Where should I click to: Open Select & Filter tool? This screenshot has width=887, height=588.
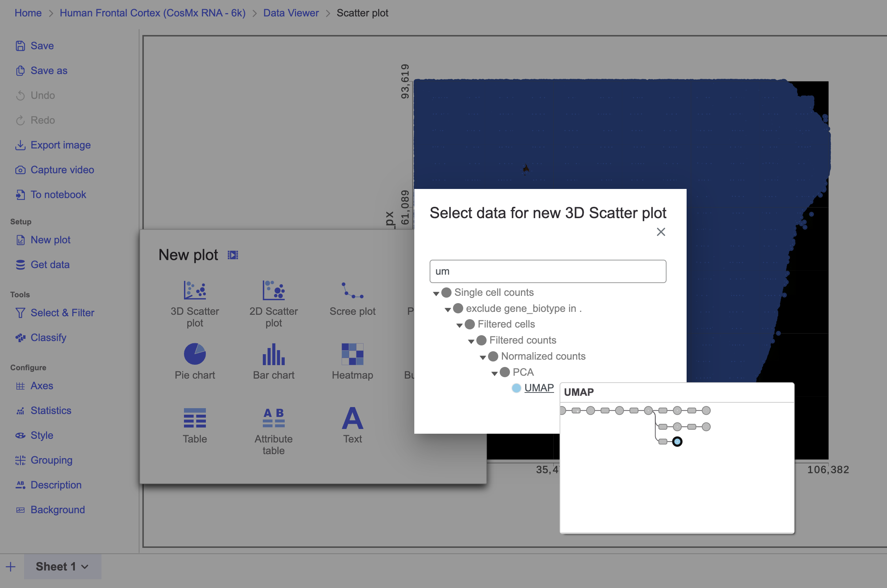(x=62, y=313)
